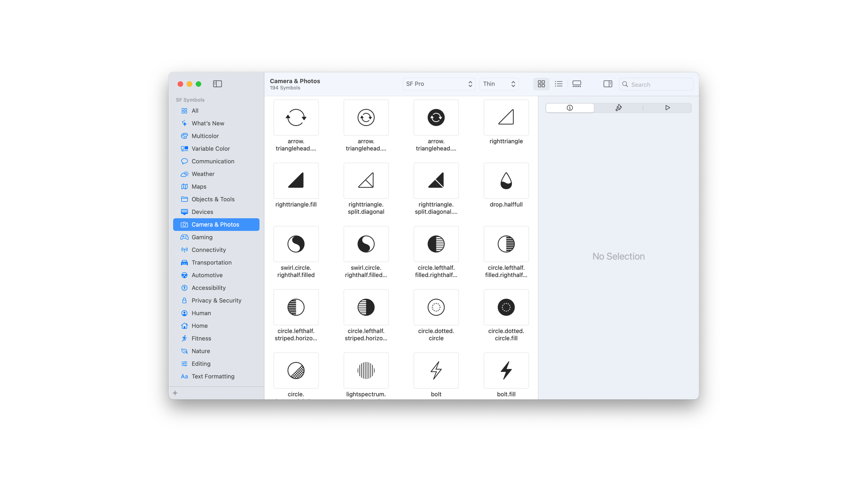Open the Weather category

pyautogui.click(x=203, y=174)
